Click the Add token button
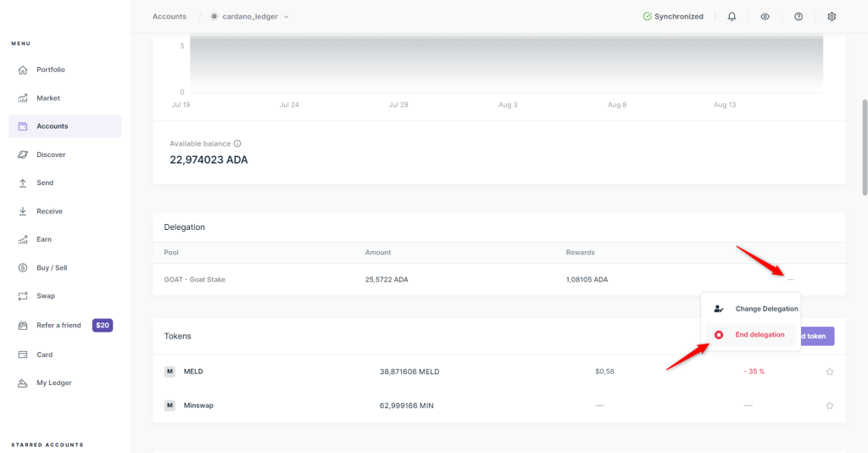This screenshot has width=868, height=453. pos(816,336)
